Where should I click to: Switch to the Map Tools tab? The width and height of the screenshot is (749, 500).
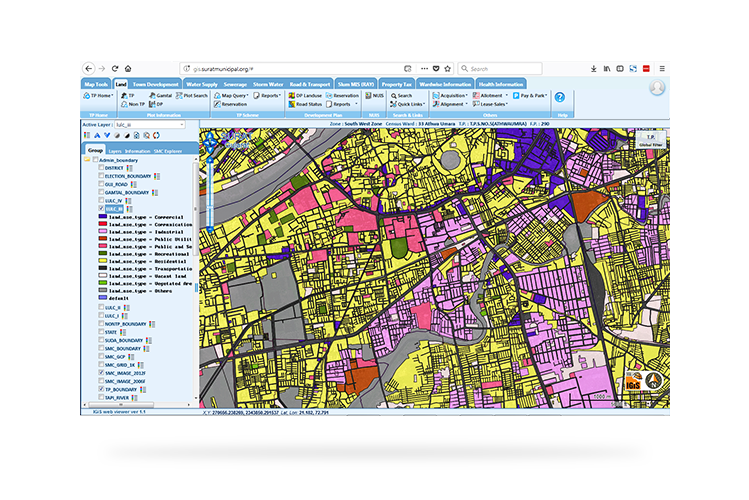[96, 84]
